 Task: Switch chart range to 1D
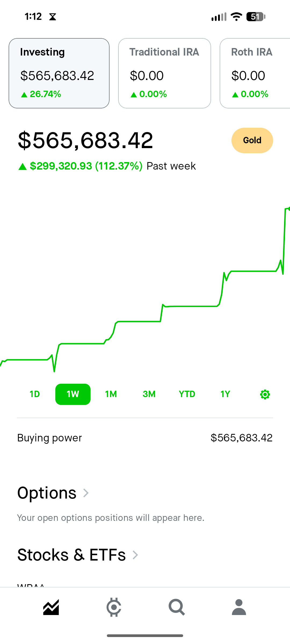click(35, 394)
